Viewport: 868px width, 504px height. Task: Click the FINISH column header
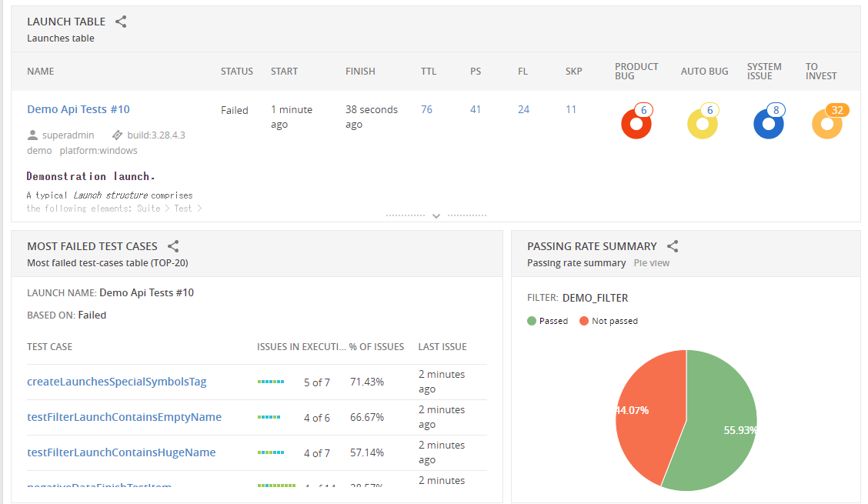(x=360, y=72)
